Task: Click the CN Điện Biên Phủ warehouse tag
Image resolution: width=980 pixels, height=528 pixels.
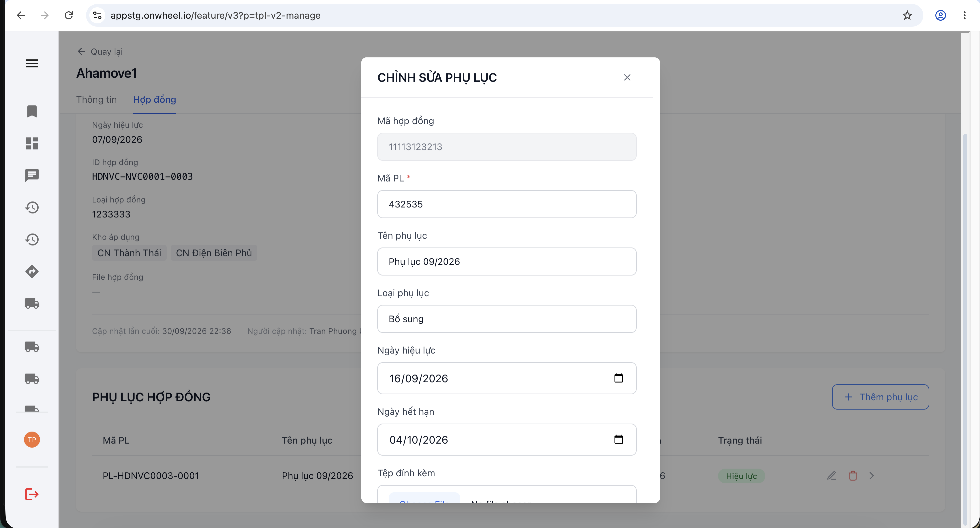Action: 214,253
